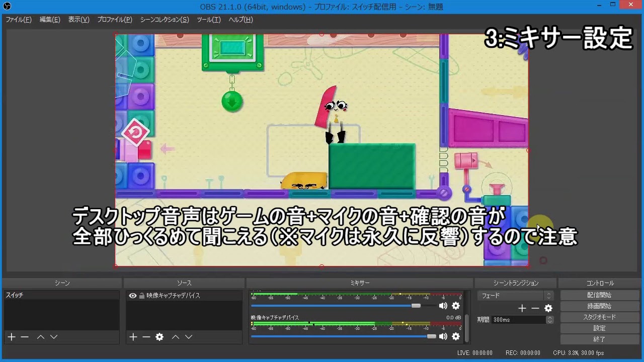Click the REC: 00:00:00 status text
The image size is (644, 362).
point(523,353)
